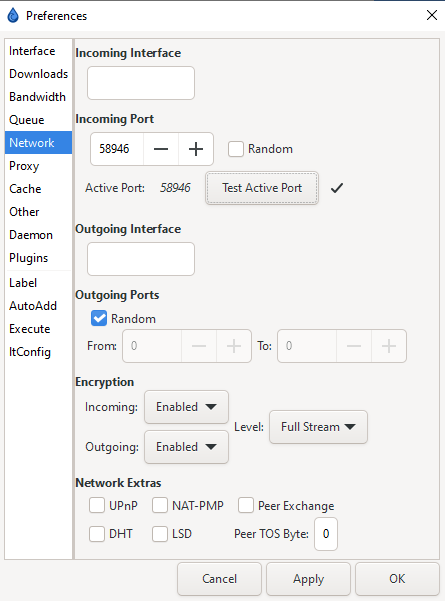This screenshot has width=445, height=601.
Task: Open the Outgoing encryption dropdown
Action: pos(186,447)
